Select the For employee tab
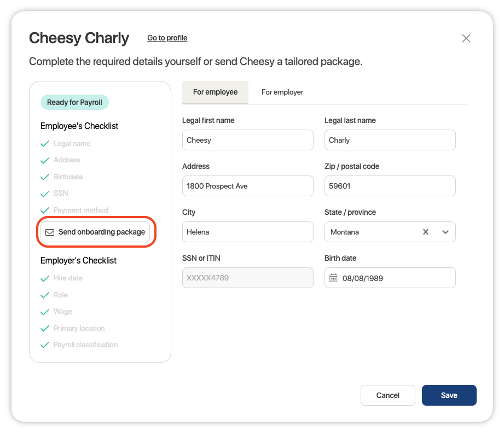Viewport: 504px width, 433px height. click(x=215, y=92)
